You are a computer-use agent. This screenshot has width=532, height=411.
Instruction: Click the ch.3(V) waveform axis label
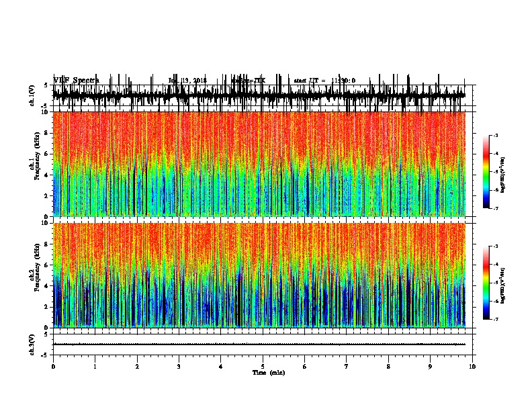32,345
